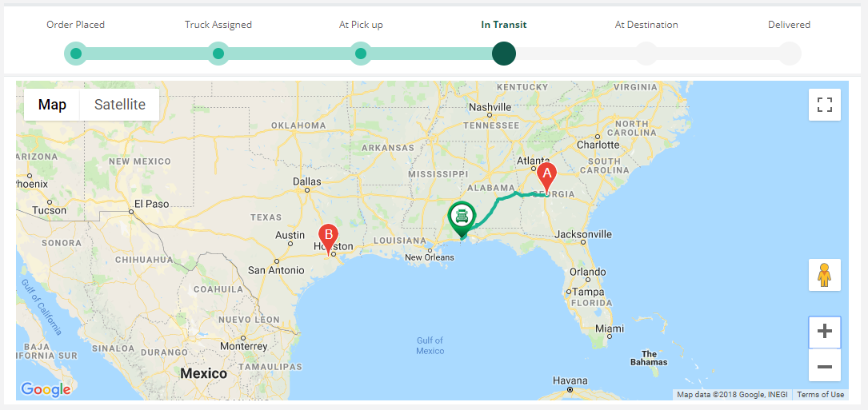This screenshot has height=410, width=868.
Task: Toggle fullscreen map view
Action: coord(825,105)
